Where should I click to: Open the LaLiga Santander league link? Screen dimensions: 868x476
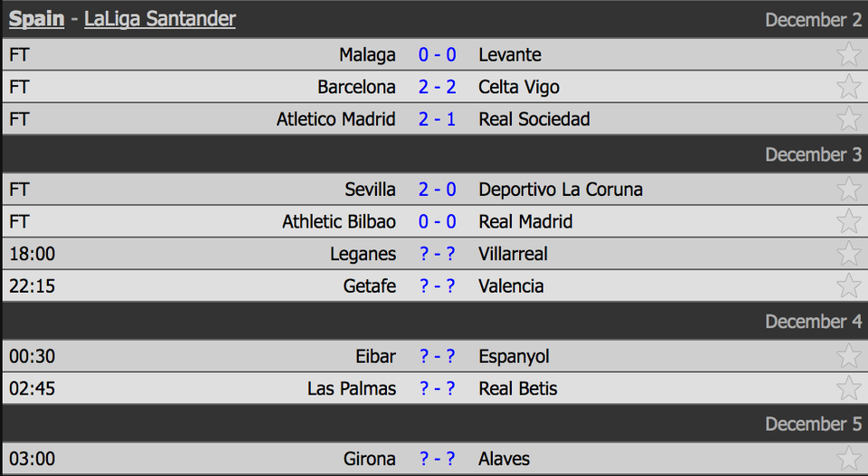tap(160, 19)
